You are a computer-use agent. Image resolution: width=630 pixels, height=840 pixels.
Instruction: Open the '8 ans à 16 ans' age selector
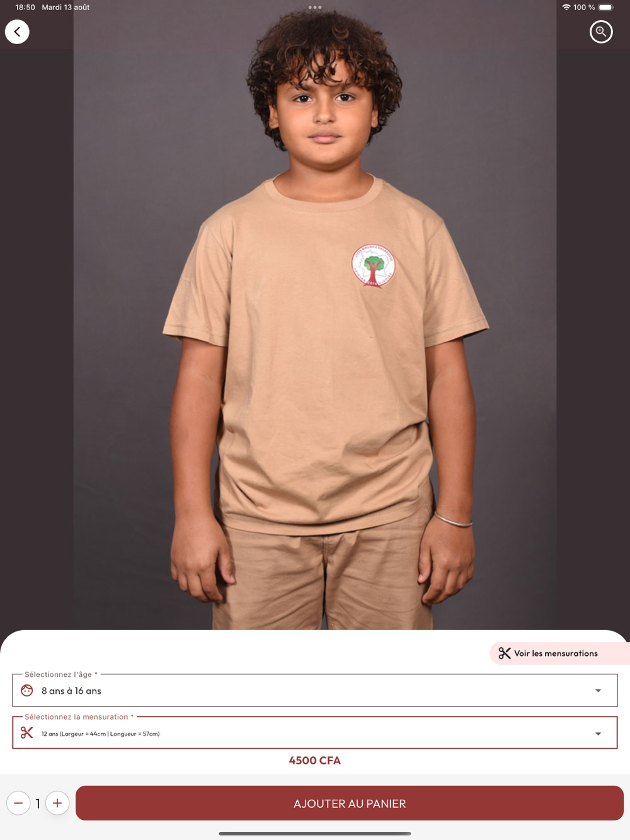tap(315, 691)
